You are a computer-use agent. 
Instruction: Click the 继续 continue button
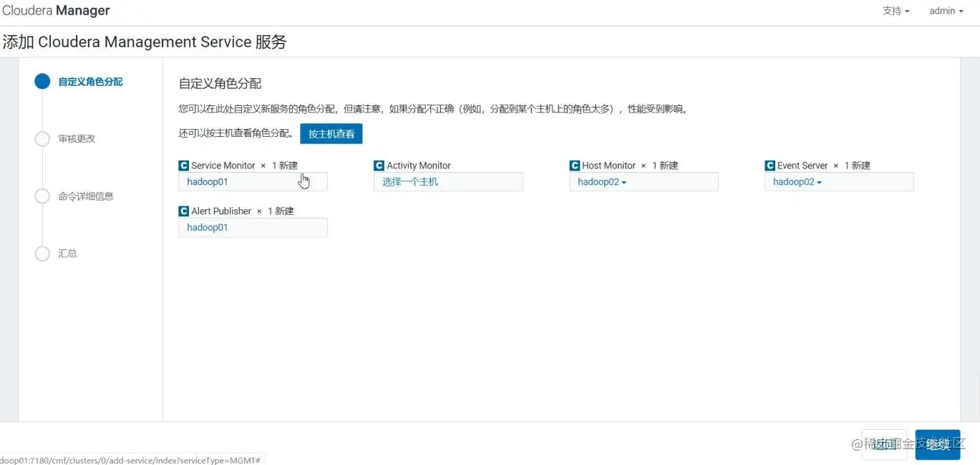938,444
